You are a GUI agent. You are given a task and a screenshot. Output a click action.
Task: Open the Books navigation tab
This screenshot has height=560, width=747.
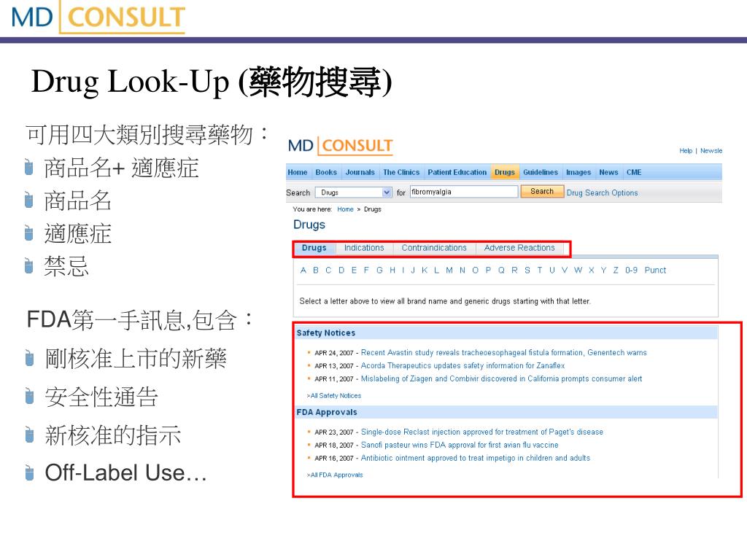[326, 172]
